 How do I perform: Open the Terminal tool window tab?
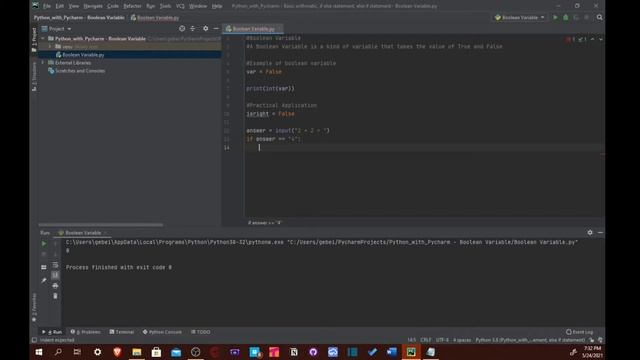point(122,332)
